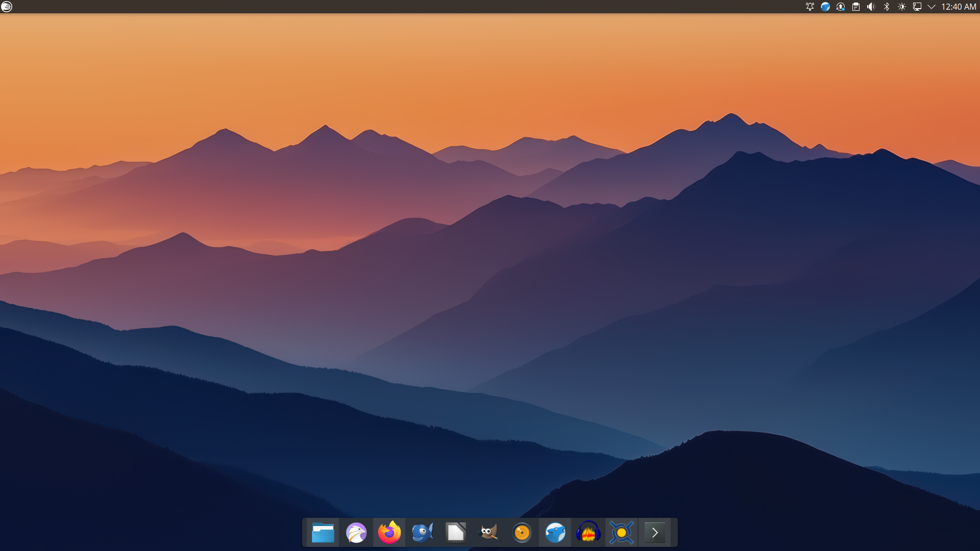Open the software updates tray icon
Image resolution: width=980 pixels, height=551 pixels.
840,7
